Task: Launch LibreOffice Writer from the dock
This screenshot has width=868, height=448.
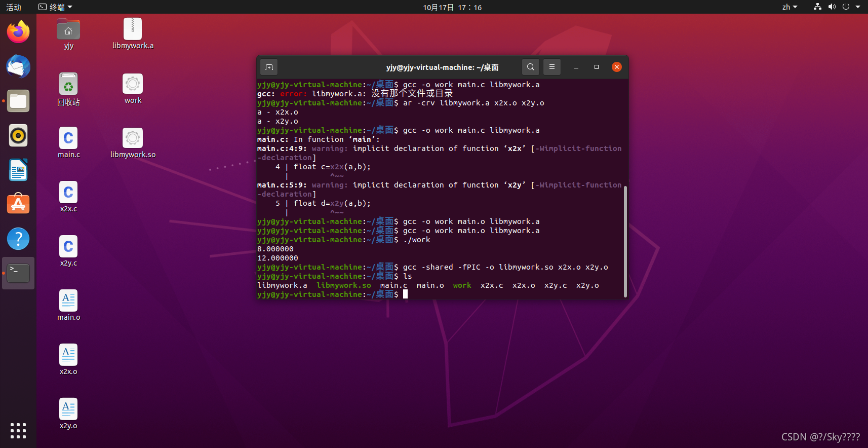Action: [x=18, y=170]
